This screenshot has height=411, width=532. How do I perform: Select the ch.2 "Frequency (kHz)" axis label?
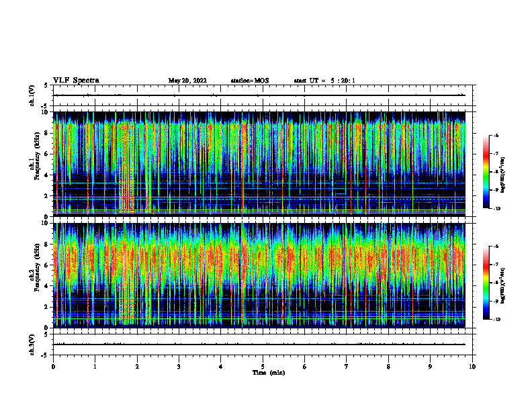[x=38, y=267]
